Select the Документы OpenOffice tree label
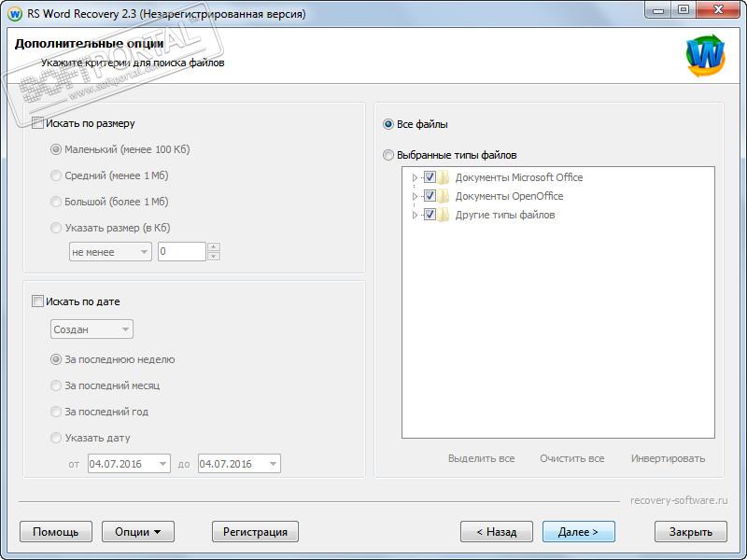Image resolution: width=747 pixels, height=560 pixels. coord(509,196)
